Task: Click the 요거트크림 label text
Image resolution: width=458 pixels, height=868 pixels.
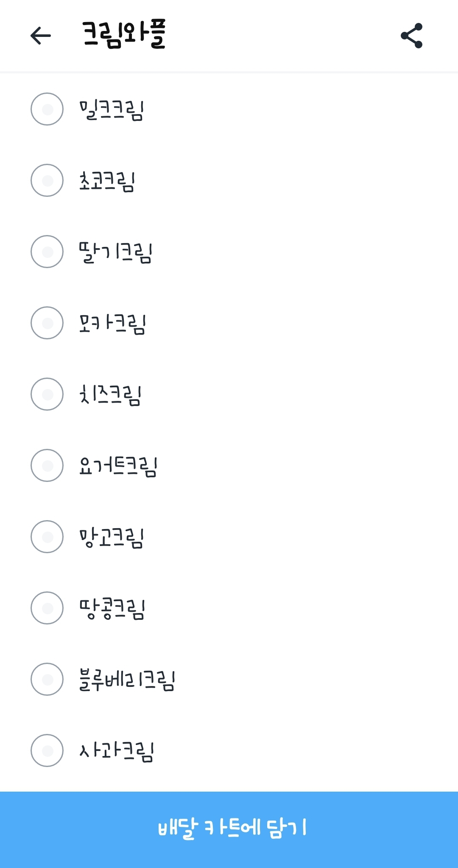Action: coord(118,467)
